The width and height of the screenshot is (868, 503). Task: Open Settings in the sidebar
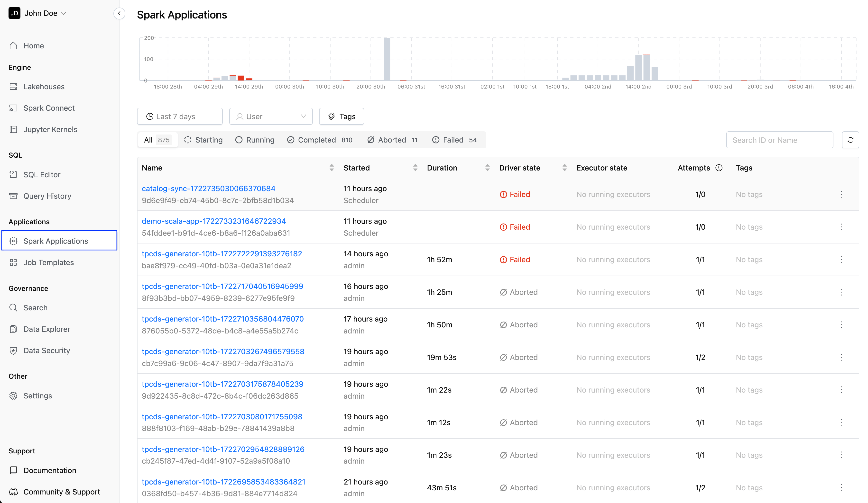pos(37,395)
